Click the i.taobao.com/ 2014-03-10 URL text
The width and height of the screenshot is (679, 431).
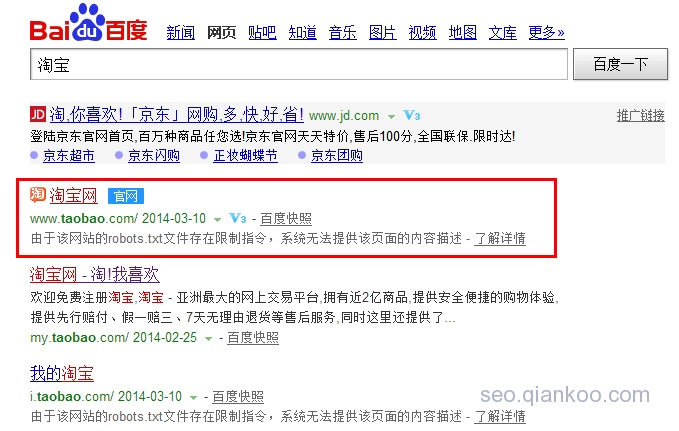point(106,396)
